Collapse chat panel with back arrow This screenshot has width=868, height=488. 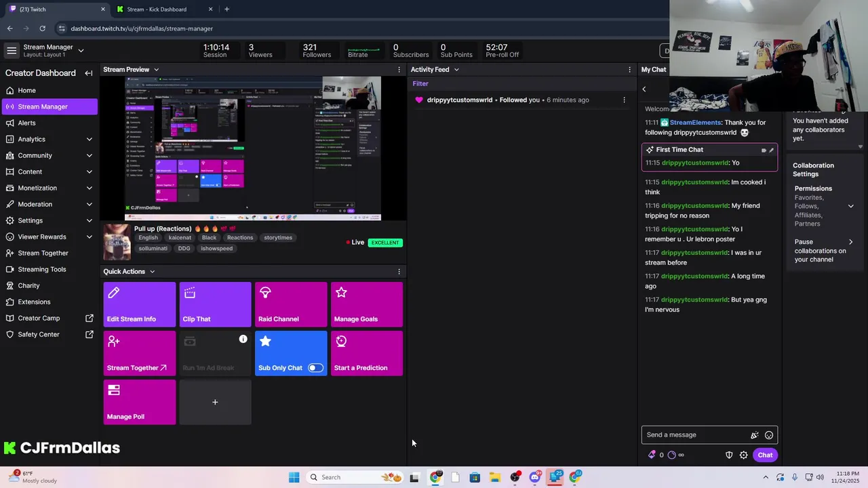point(644,89)
